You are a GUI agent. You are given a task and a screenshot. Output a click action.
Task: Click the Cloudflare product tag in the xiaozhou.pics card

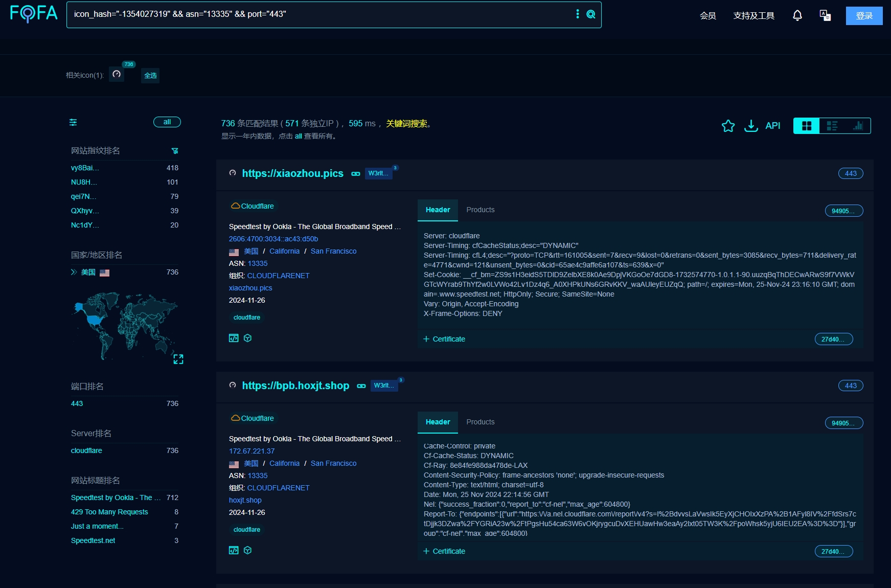(x=253, y=206)
